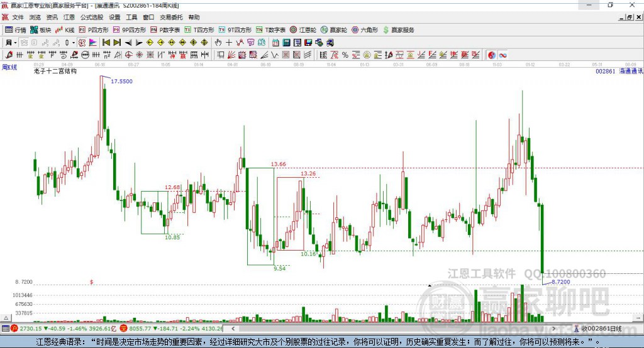The image size is (644, 348).
Task: Open the 六角形 tool
Action: (x=365, y=30)
